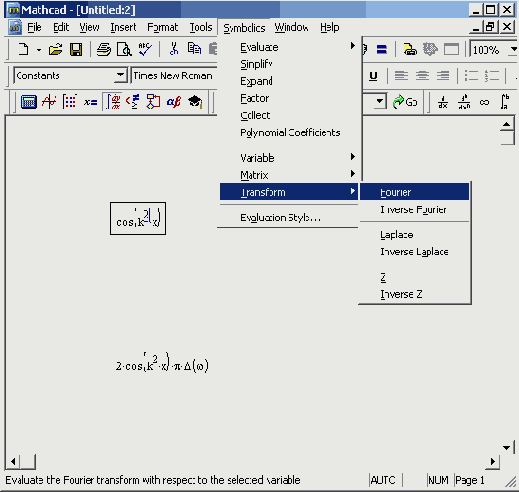519x492 pixels.
Task: Click the Nth derivative icon
Action: click(x=464, y=102)
